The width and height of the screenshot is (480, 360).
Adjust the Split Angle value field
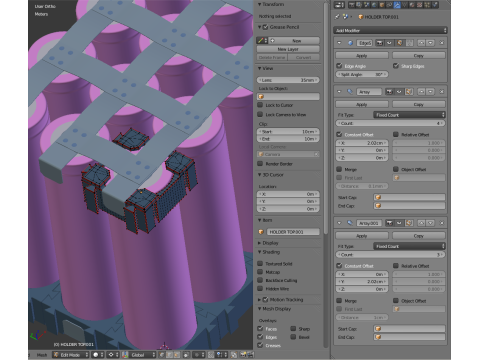pos(362,74)
